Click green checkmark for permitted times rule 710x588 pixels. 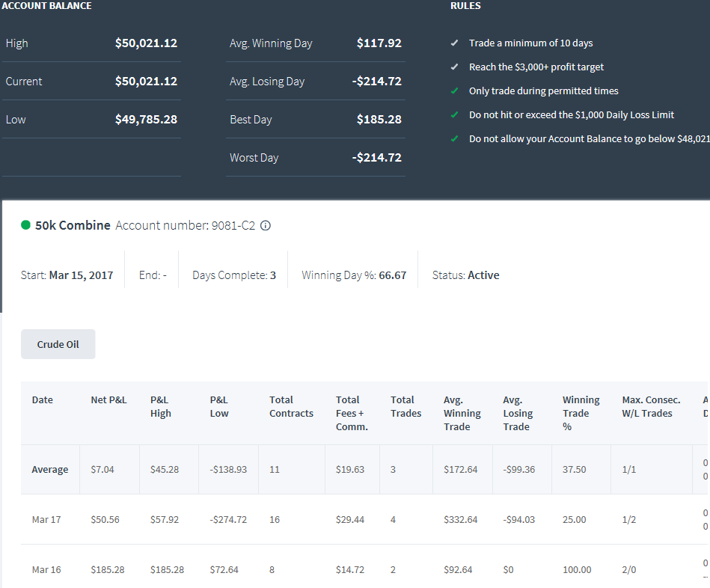coord(455,91)
